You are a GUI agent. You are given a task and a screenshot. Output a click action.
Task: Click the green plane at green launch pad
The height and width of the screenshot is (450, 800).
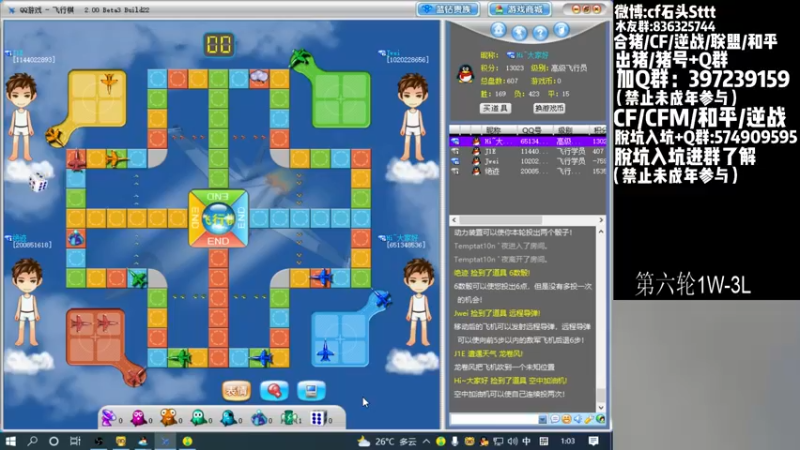300,58
